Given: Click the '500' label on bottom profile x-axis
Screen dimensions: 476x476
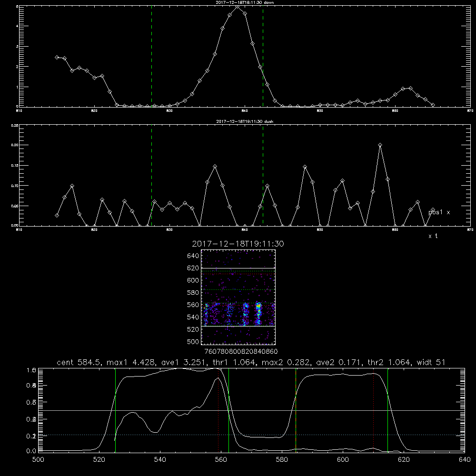Looking at the screenshot, I should (x=38, y=460).
